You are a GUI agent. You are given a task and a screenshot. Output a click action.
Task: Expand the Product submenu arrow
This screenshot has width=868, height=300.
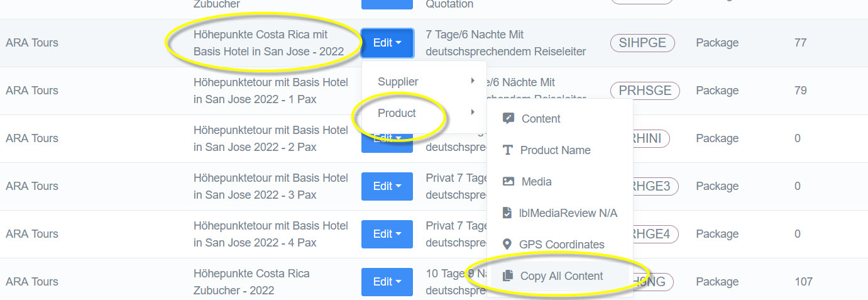(472, 113)
